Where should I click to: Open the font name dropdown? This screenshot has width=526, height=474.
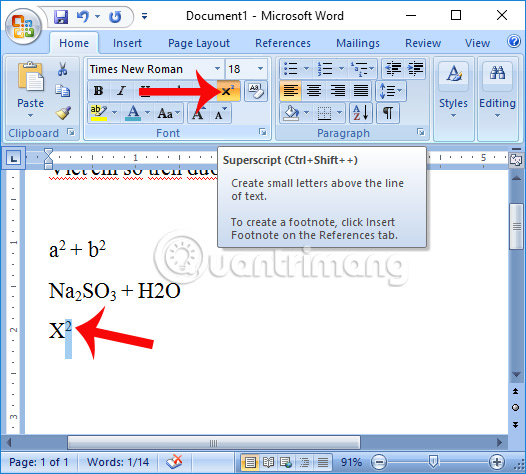point(217,69)
